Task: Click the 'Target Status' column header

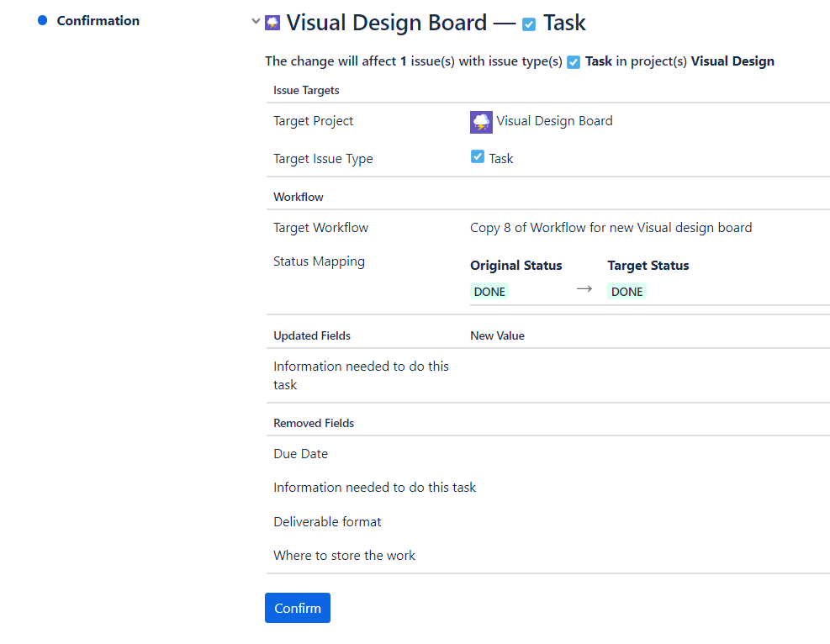Action: tap(648, 265)
